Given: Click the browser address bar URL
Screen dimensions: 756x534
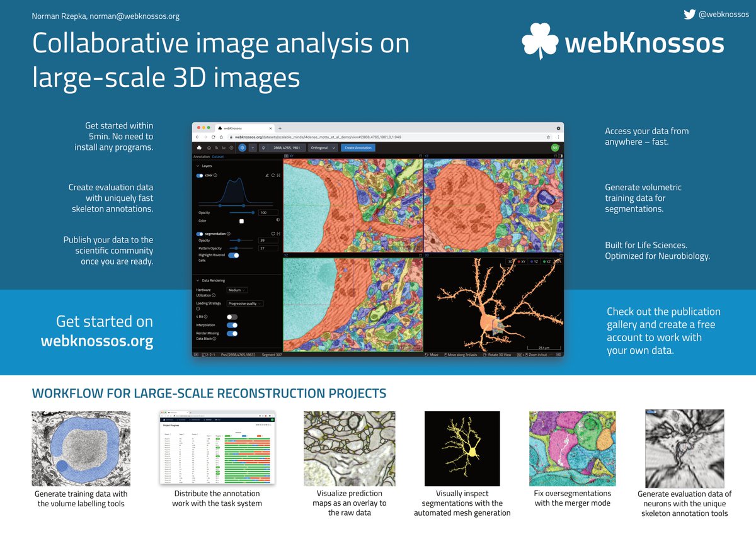Looking at the screenshot, I should [318, 136].
